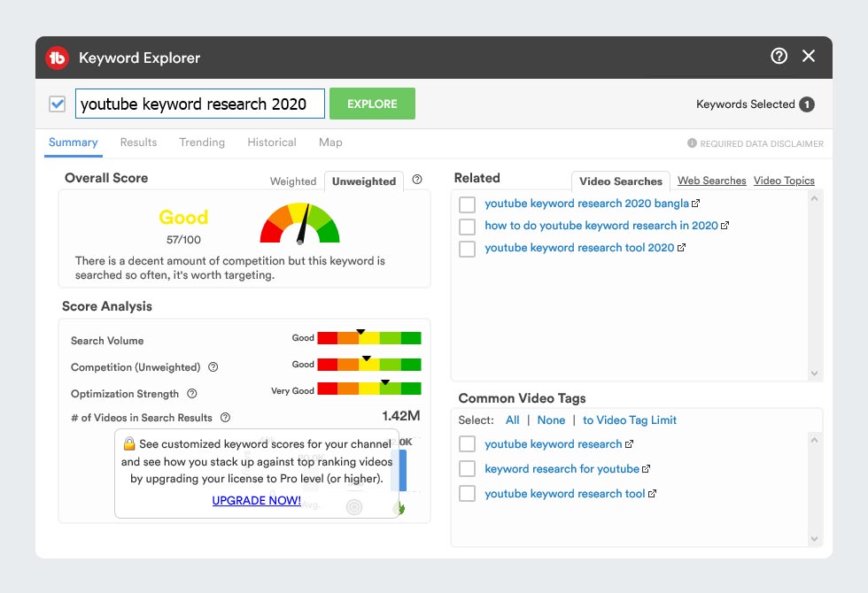Select the Video Searches related tab
The image size is (868, 593).
(x=621, y=181)
